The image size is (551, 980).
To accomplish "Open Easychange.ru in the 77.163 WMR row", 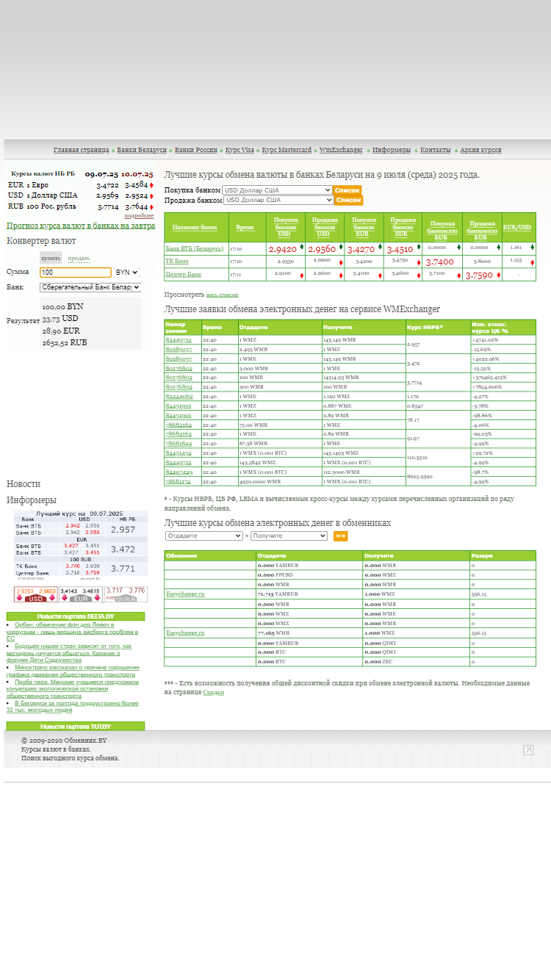I will (x=185, y=633).
